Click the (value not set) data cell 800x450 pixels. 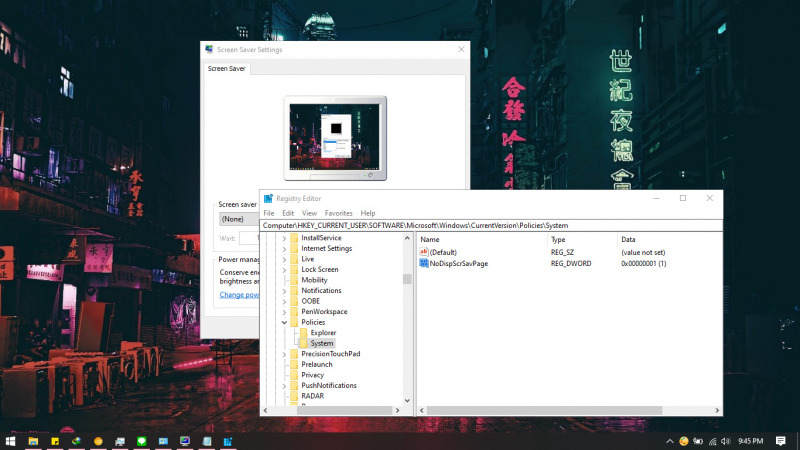[x=643, y=252]
